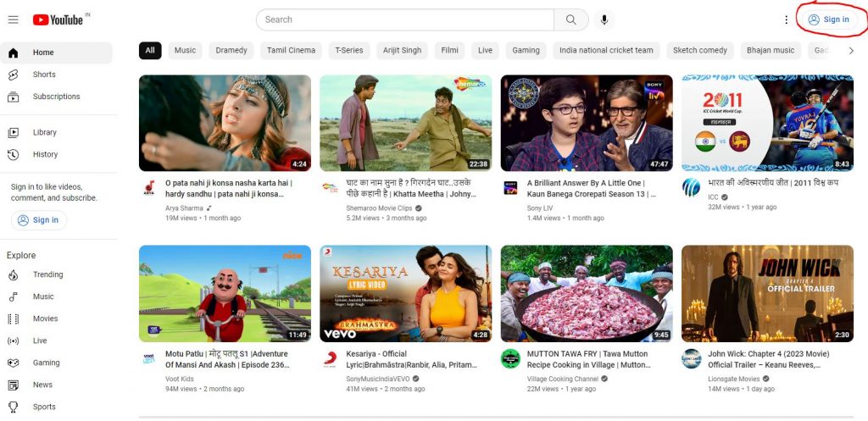Image resolution: width=868 pixels, height=421 pixels.
Task: Select the Tamil Cinema chip
Action: [292, 50]
